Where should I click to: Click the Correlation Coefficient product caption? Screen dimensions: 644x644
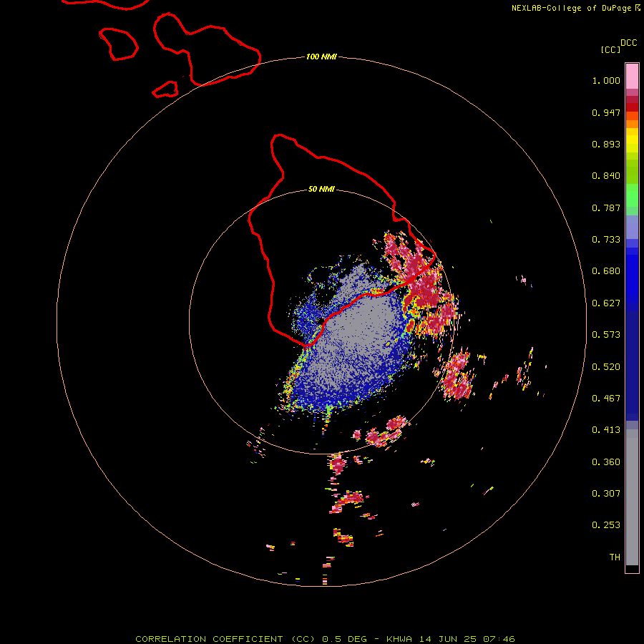(x=325, y=639)
